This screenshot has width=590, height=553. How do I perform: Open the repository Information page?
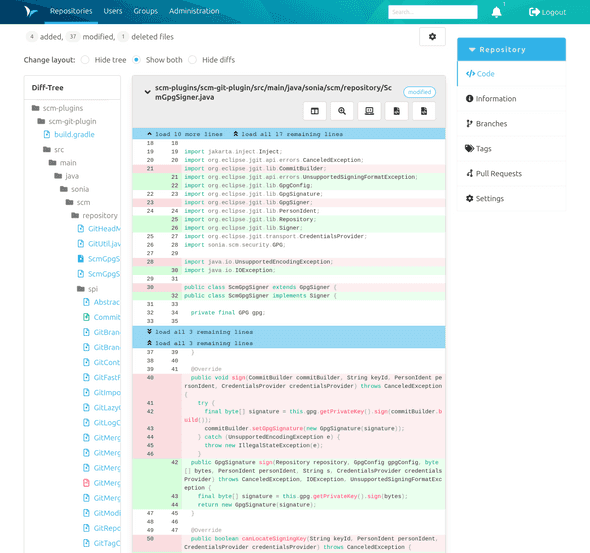coord(511,99)
